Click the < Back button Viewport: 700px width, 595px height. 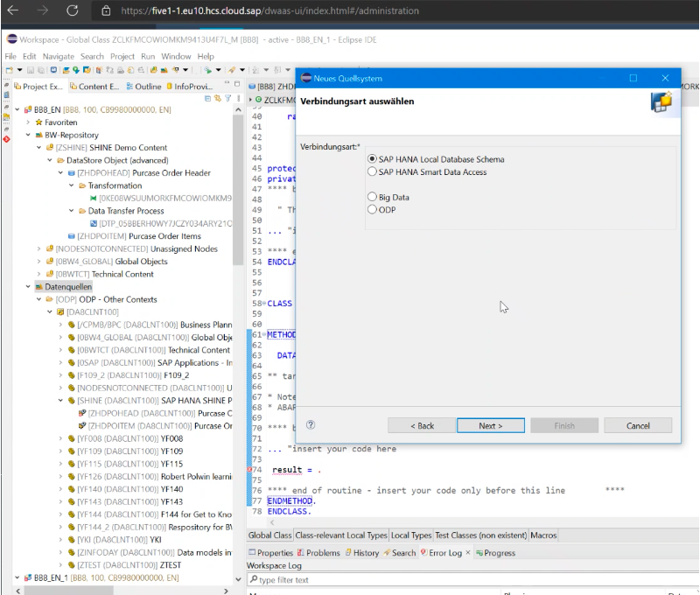422,425
